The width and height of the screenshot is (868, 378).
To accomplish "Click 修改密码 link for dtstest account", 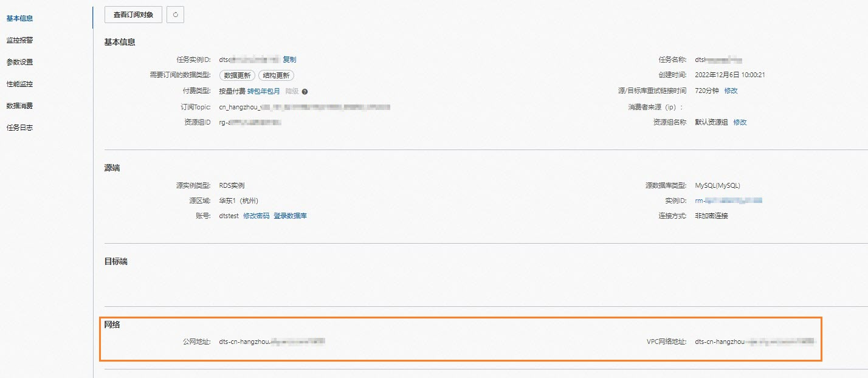I will 256,216.
